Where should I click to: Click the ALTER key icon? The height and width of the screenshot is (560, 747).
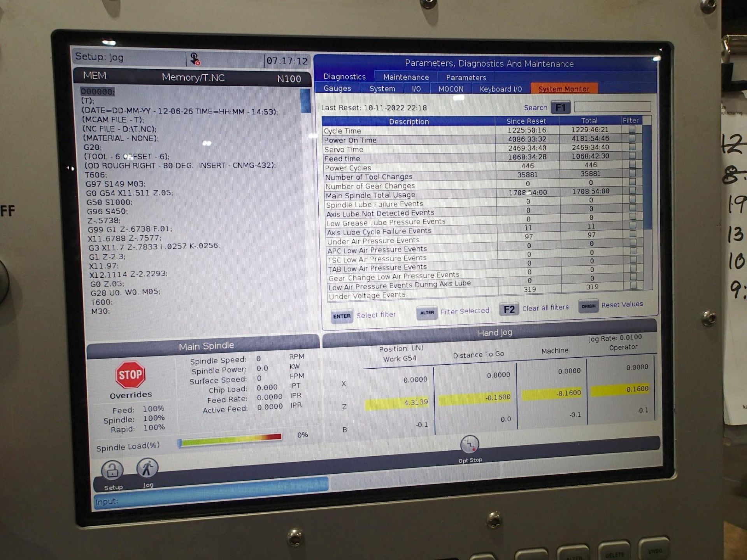[427, 313]
